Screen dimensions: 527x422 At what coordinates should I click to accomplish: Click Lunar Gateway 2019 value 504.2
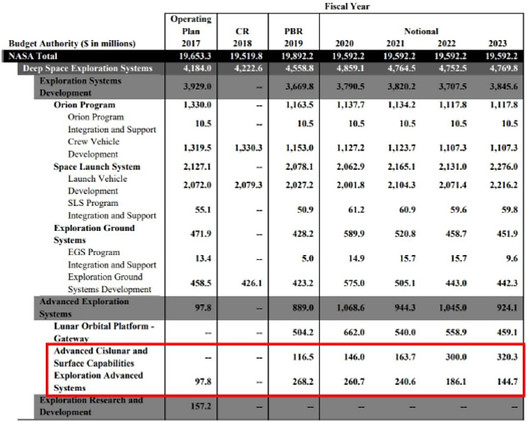coord(303,332)
